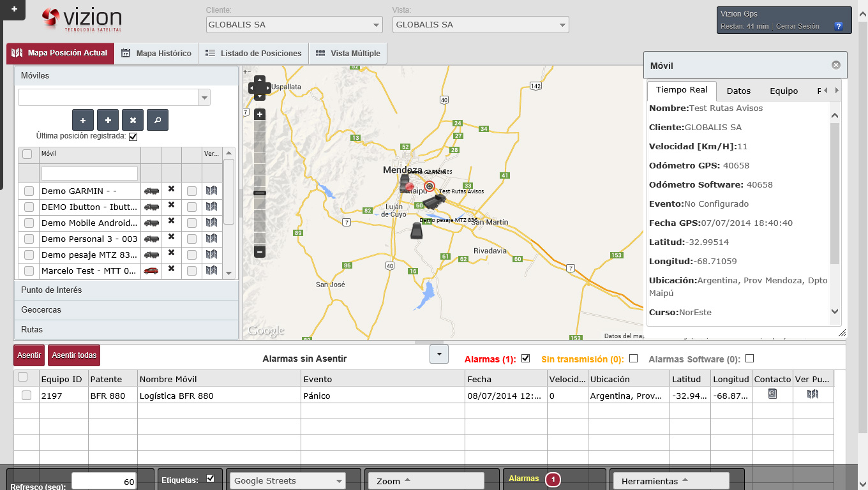Image resolution: width=868 pixels, height=490 pixels.
Task: Click the Refresco (seg) input field
Action: (x=104, y=482)
